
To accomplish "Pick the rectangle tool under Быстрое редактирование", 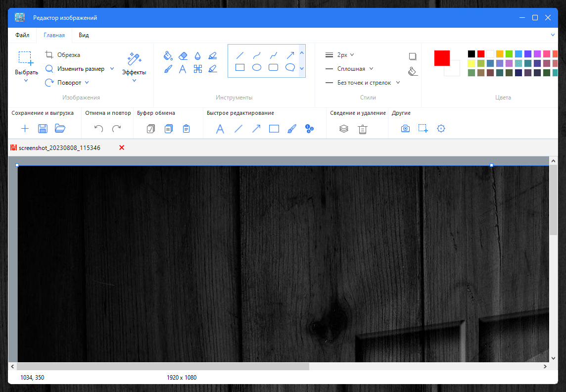I will point(274,129).
